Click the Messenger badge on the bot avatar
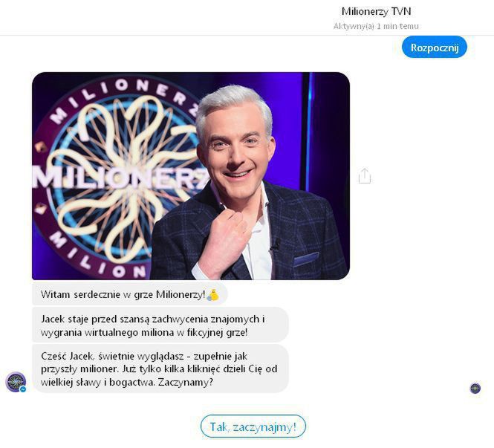This screenshot has width=494, height=448. tap(23, 389)
